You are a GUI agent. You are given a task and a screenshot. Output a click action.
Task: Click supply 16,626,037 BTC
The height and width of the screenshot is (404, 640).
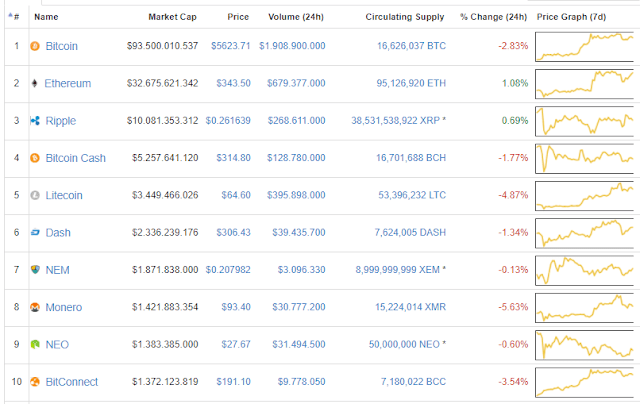[x=411, y=46]
